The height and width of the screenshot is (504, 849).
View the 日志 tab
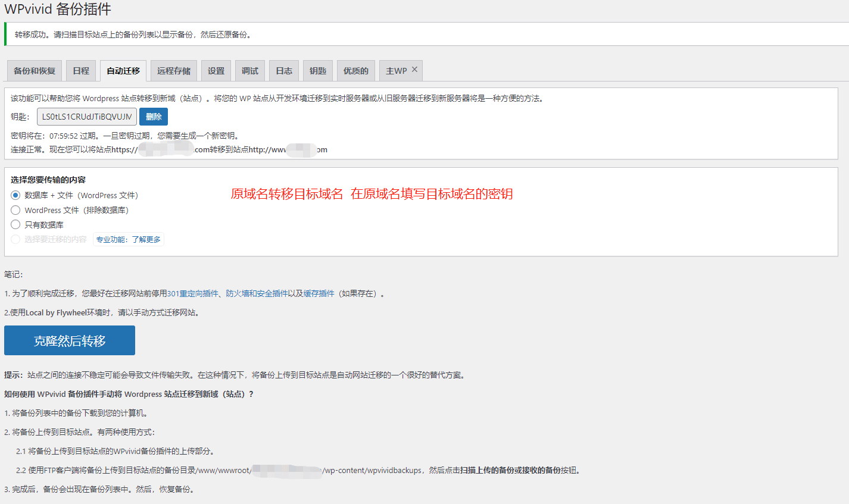coord(284,71)
